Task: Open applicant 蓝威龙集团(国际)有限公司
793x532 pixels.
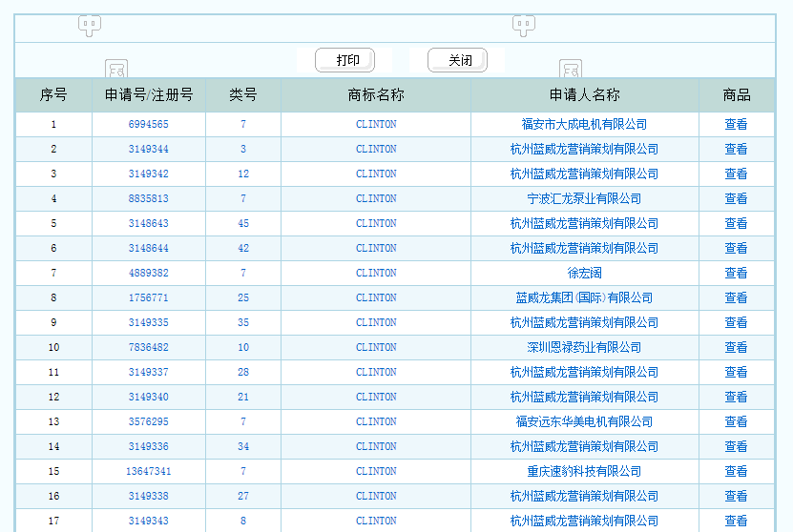Action: click(584, 297)
